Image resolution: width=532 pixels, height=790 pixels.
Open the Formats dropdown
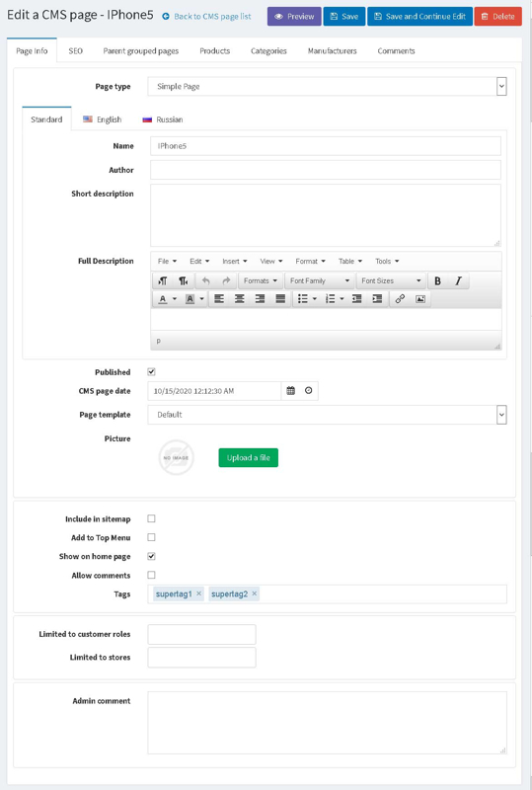click(x=261, y=280)
